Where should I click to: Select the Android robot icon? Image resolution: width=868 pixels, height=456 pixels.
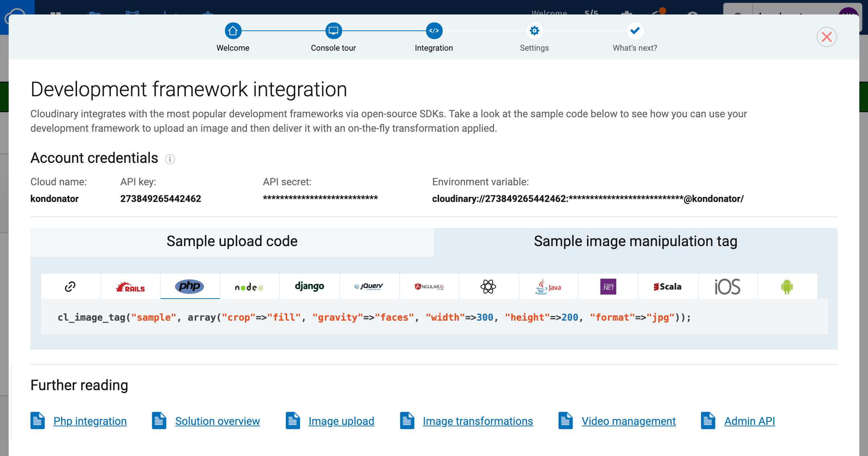[x=787, y=287]
